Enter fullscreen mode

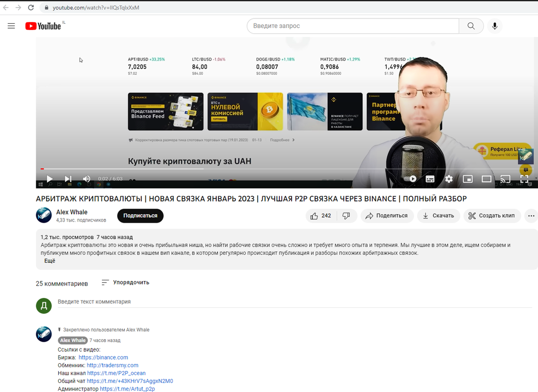[x=524, y=179]
